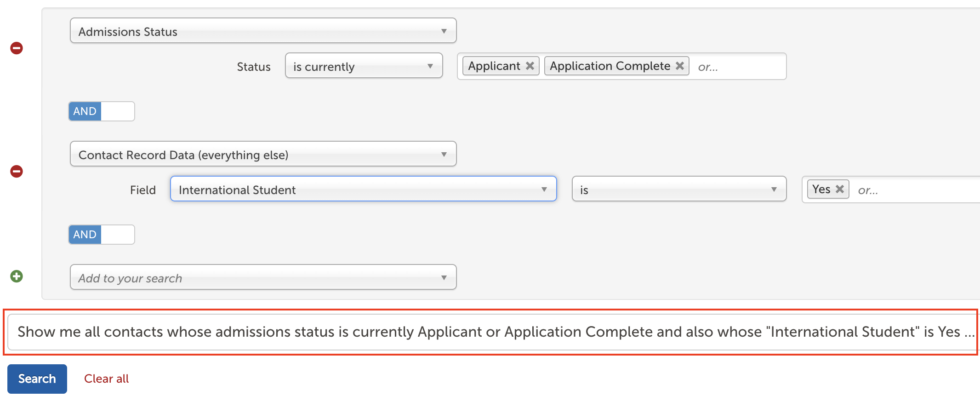Open Contact Record Data (everything else) dropdown
This screenshot has height=402, width=980.
click(x=263, y=154)
